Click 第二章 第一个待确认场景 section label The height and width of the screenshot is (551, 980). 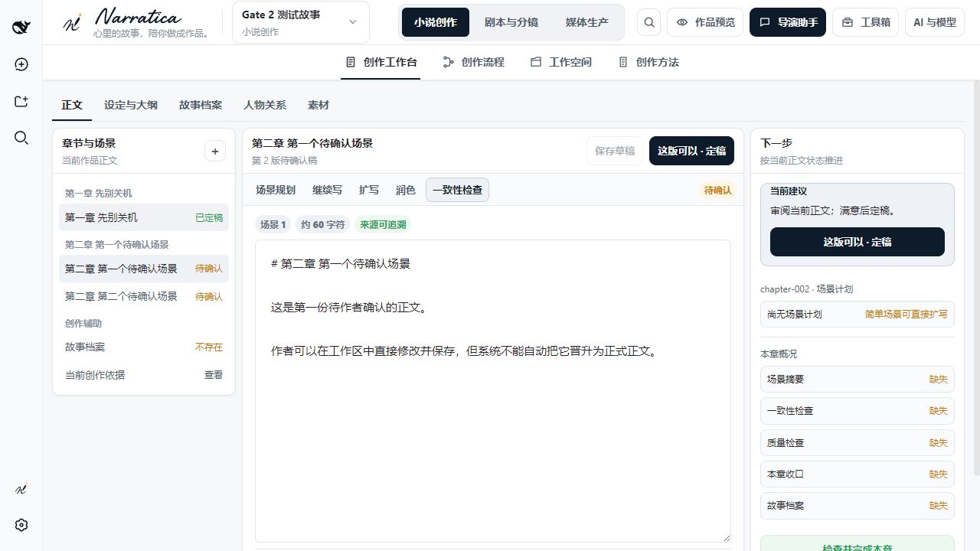tap(117, 245)
